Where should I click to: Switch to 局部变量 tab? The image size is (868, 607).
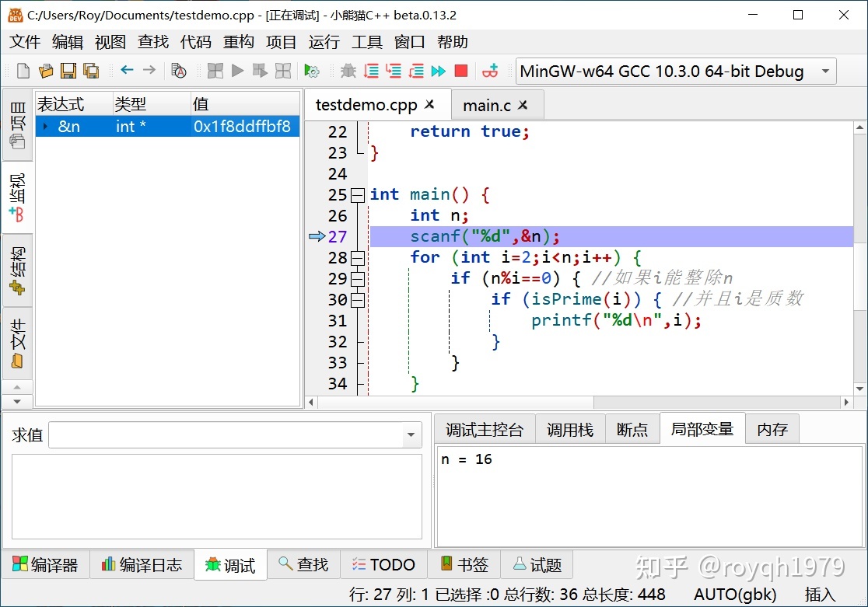(702, 429)
